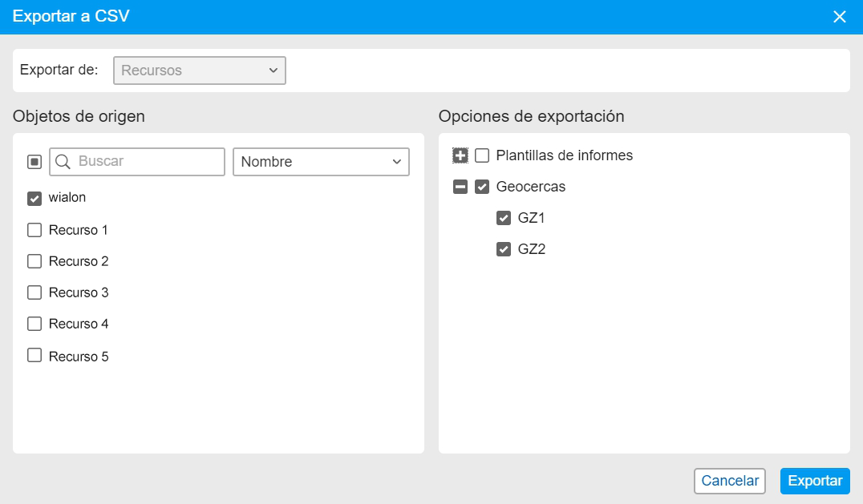
Task: Select the Recurso 3 checkbox
Action: 34,292
